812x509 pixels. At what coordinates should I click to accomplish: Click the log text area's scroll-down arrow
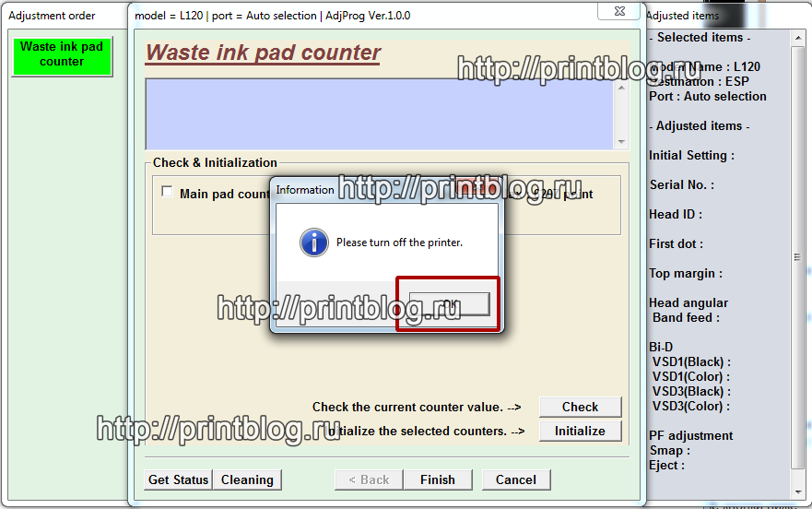click(621, 141)
